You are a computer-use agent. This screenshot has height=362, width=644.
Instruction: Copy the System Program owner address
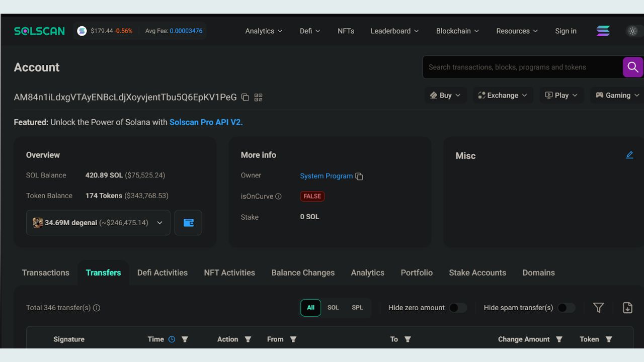click(x=359, y=176)
